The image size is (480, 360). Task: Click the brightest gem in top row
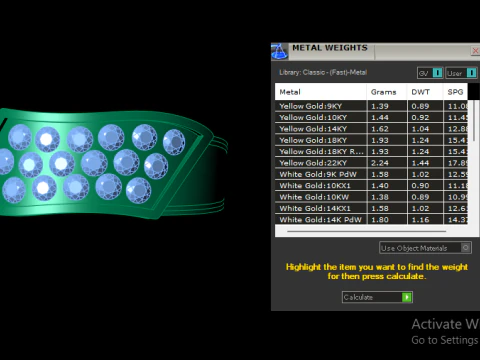47,139
